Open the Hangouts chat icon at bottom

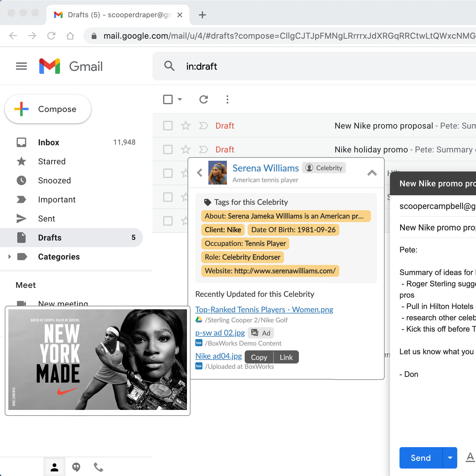click(76, 467)
